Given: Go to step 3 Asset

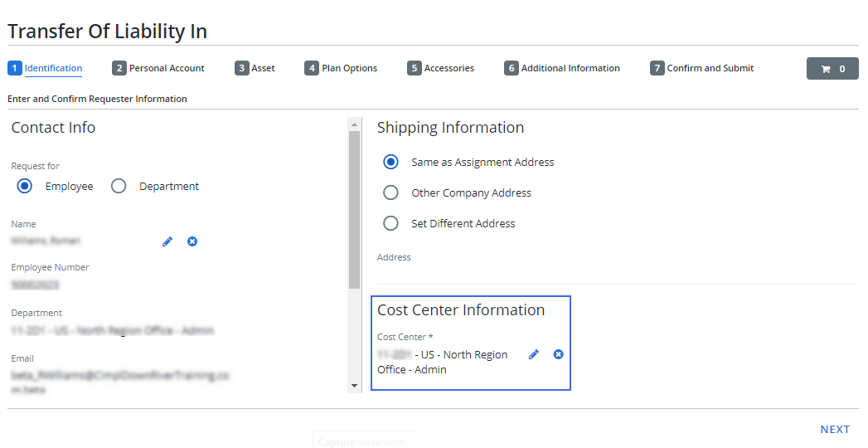Looking at the screenshot, I should coord(255,68).
